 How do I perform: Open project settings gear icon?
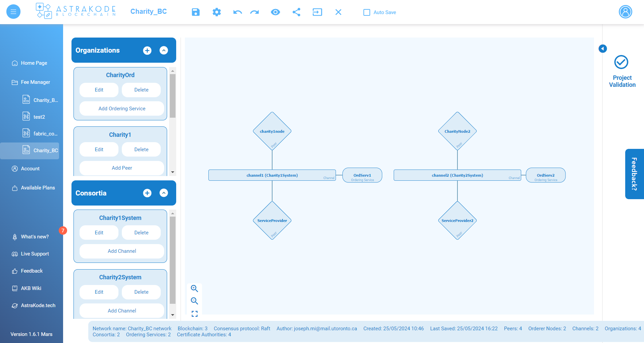217,12
